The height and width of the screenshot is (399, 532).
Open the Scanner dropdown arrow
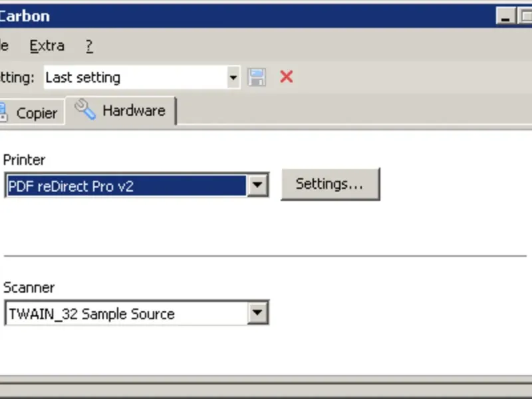[x=257, y=314]
